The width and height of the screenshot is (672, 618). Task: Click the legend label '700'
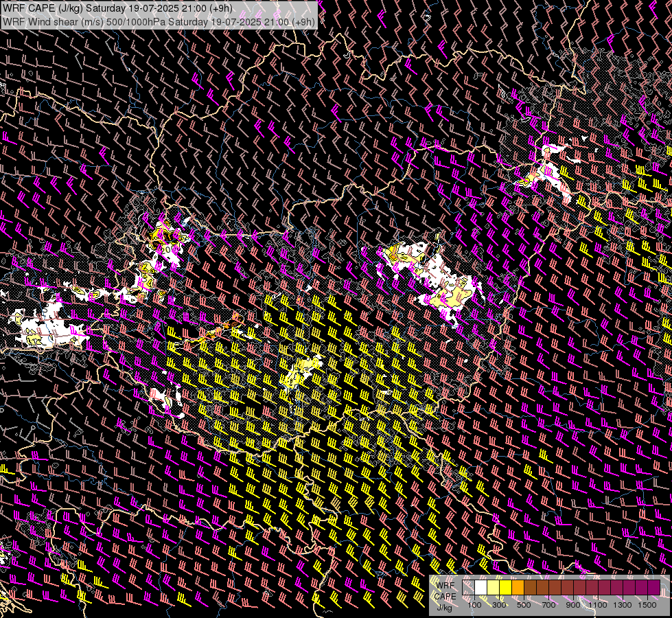[x=548, y=605]
